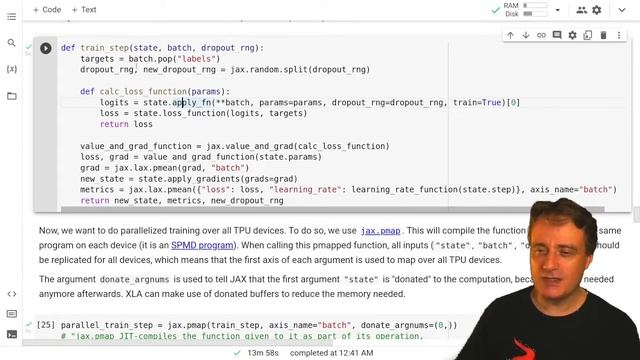Open the terminal icon in sidebar

pyautogui.click(x=11, y=334)
